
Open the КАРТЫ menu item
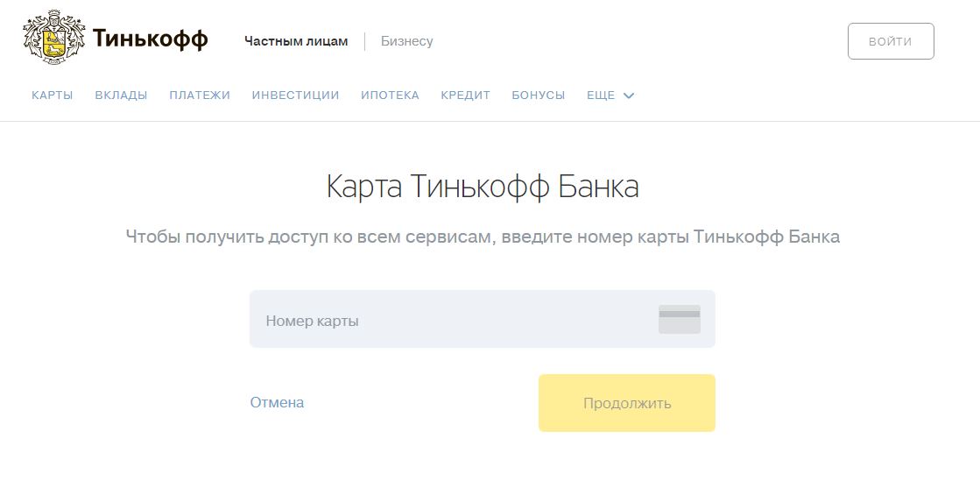click(53, 95)
